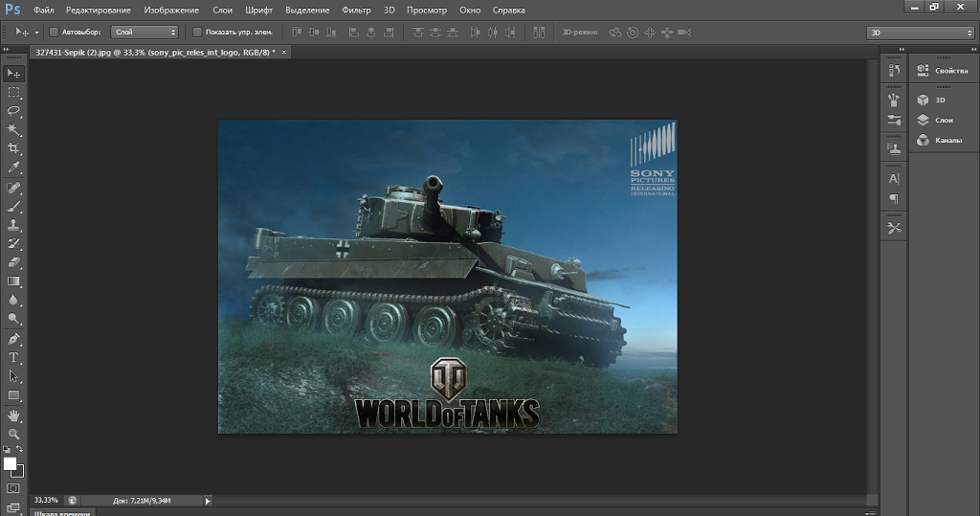Select the Horizontal Type tool
The width and height of the screenshot is (980, 516).
coord(13,357)
